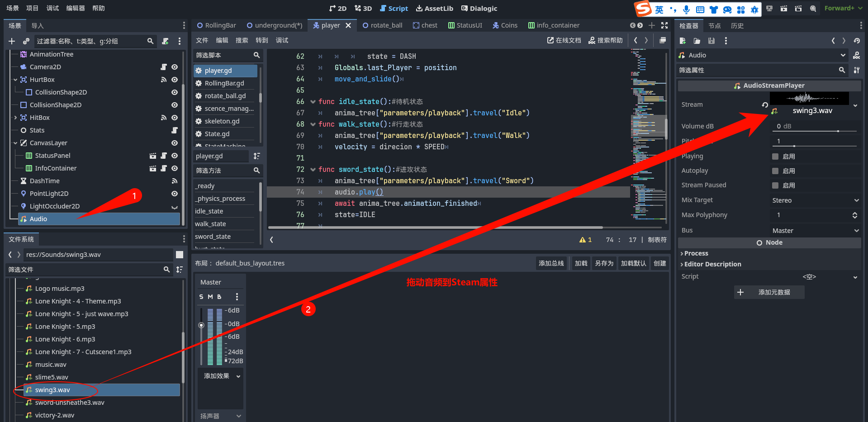The height and width of the screenshot is (422, 868).
Task: Open Stats node script icon
Action: [x=175, y=130]
